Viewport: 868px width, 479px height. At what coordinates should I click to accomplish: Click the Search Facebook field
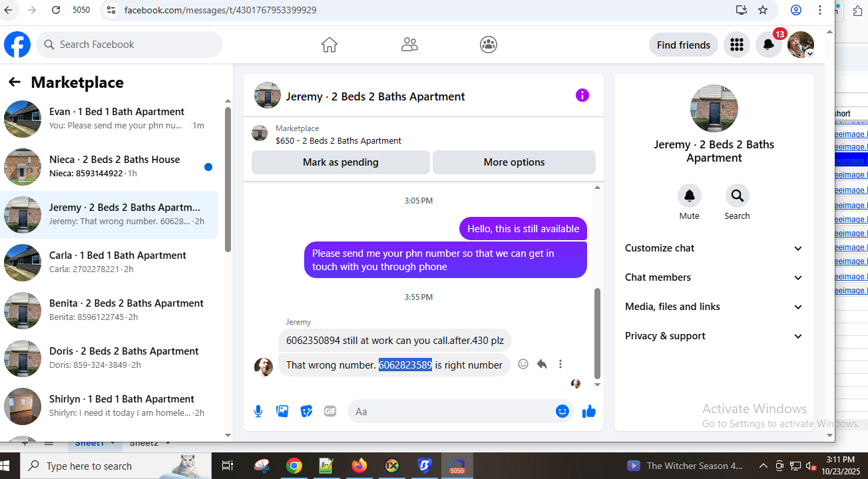coord(129,45)
